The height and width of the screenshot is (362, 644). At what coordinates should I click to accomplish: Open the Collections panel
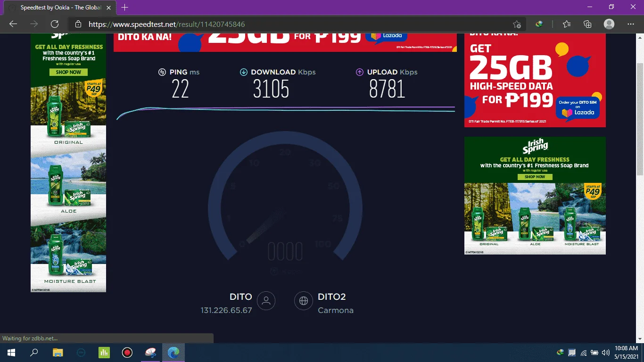pyautogui.click(x=587, y=24)
